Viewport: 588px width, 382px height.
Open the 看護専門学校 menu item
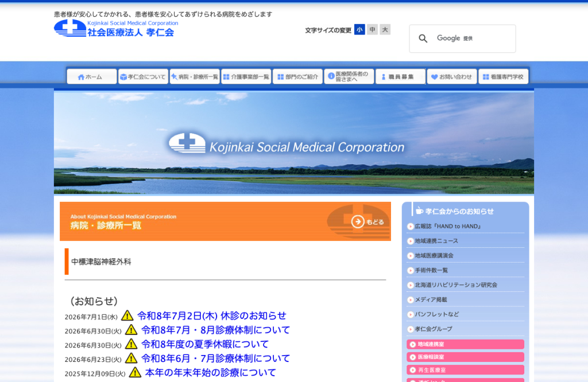tap(503, 76)
